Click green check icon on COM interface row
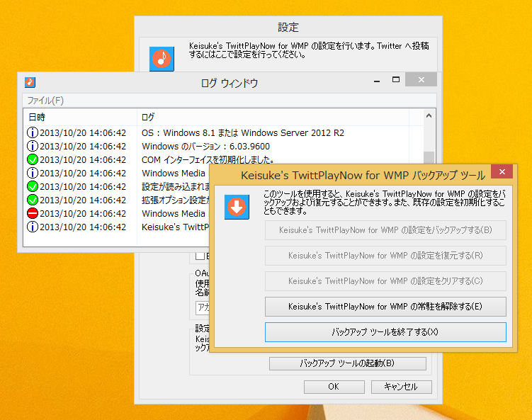Viewport: 532px width, 420px height. (x=33, y=159)
